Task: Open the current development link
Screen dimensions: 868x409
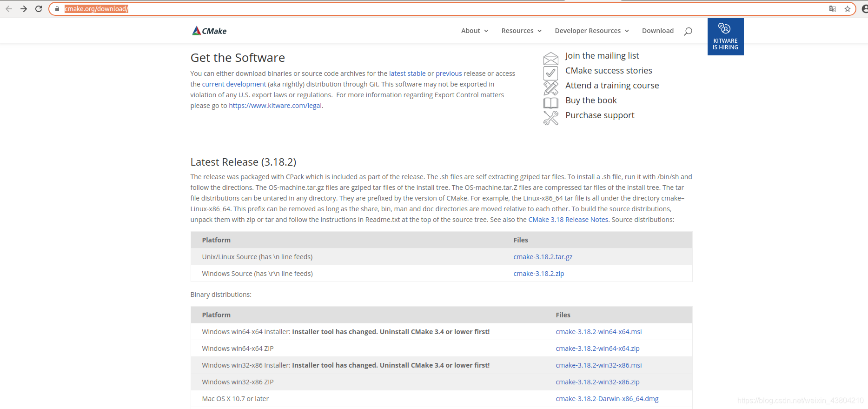Action: coord(234,84)
